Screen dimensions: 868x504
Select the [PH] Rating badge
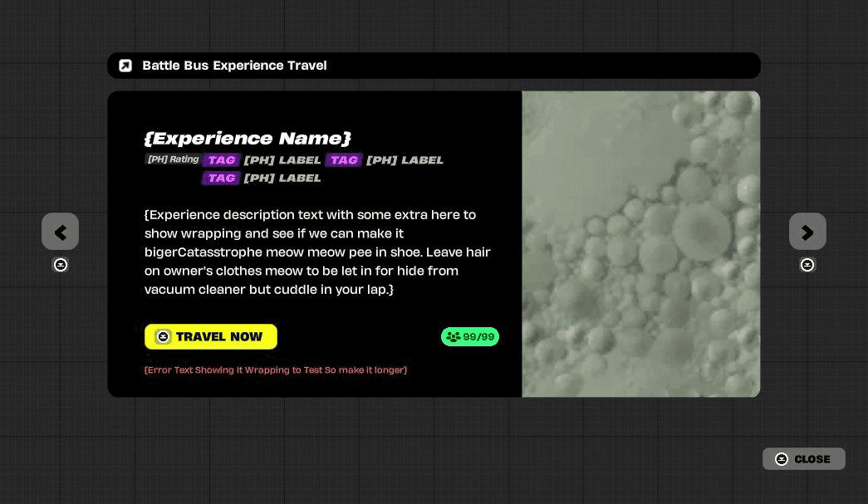tap(173, 159)
